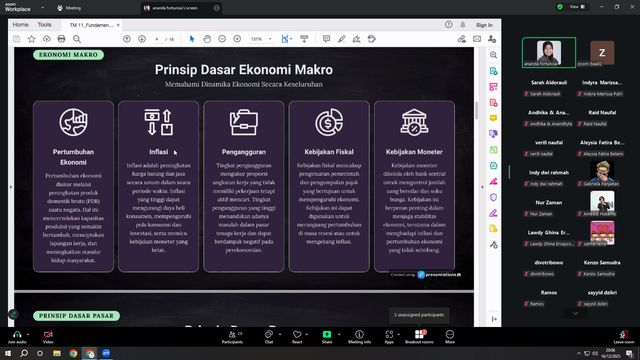Screen dimensions: 640x360
Task: Expand Chat options arrow
Action: click(x=280, y=334)
